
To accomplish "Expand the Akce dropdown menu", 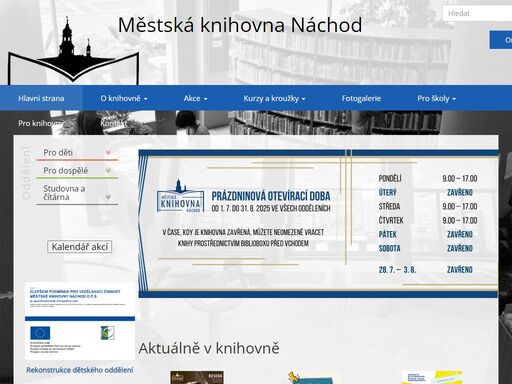I will click(195, 98).
